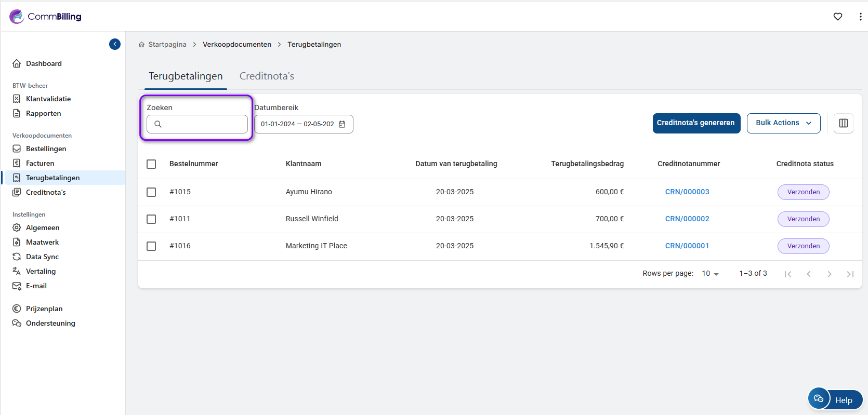Image resolution: width=868 pixels, height=415 pixels.
Task: Open credit note link CRN/000003
Action: click(687, 192)
